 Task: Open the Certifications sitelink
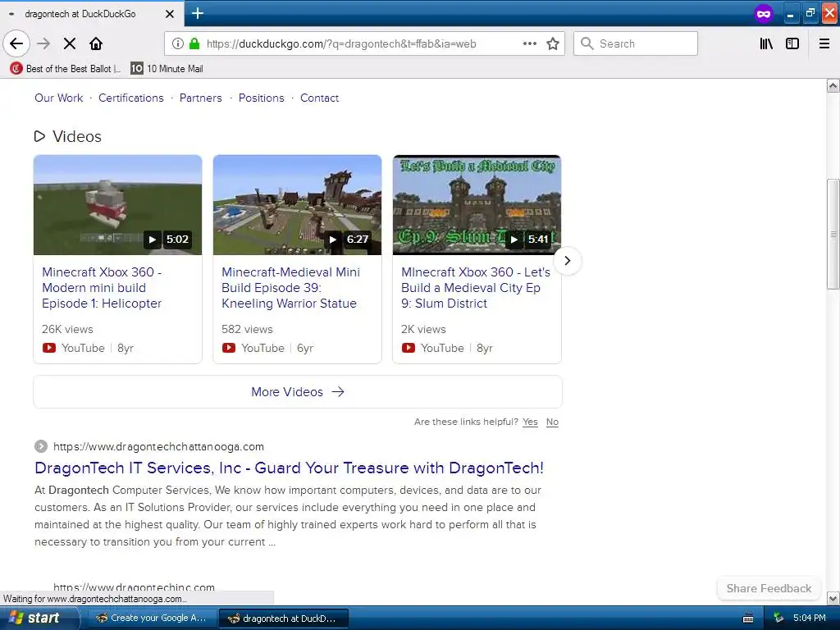(x=130, y=98)
